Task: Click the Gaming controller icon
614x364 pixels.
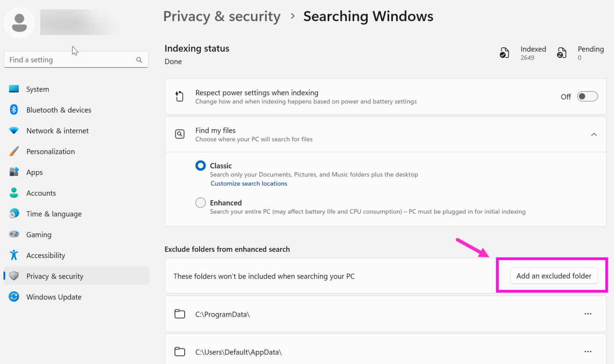Action: tap(14, 234)
